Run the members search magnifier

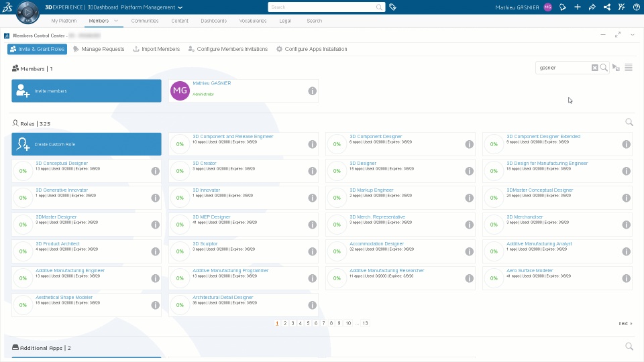[604, 68]
